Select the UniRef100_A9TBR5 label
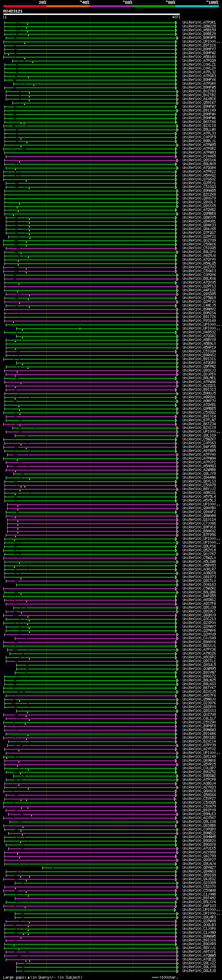This screenshot has width=222, height=980. 199,451
